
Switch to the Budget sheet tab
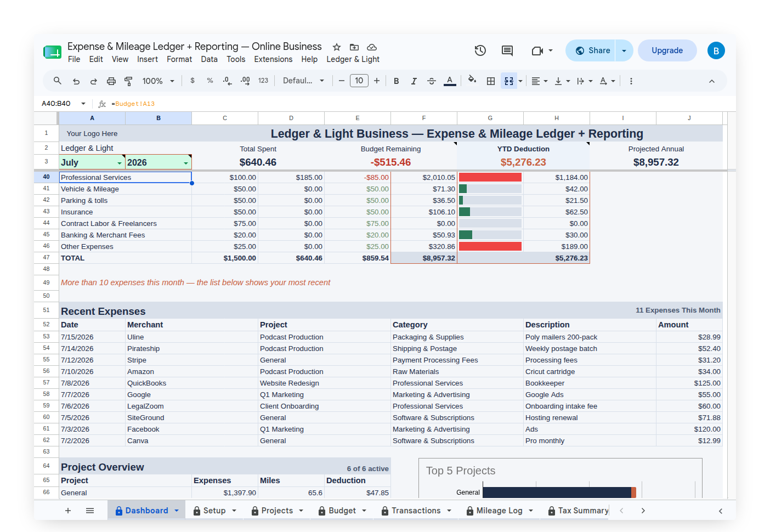pyautogui.click(x=343, y=511)
